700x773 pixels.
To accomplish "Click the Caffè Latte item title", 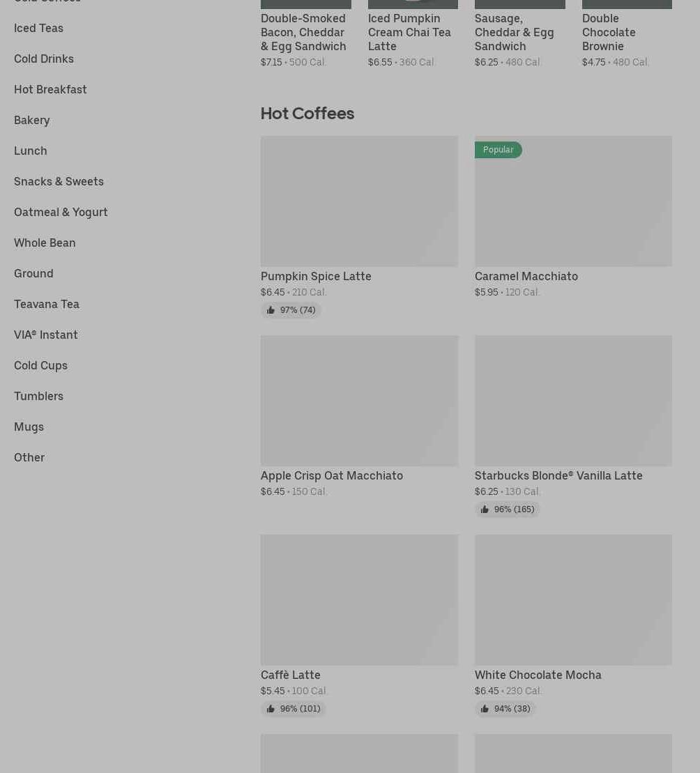I will click(x=291, y=675).
